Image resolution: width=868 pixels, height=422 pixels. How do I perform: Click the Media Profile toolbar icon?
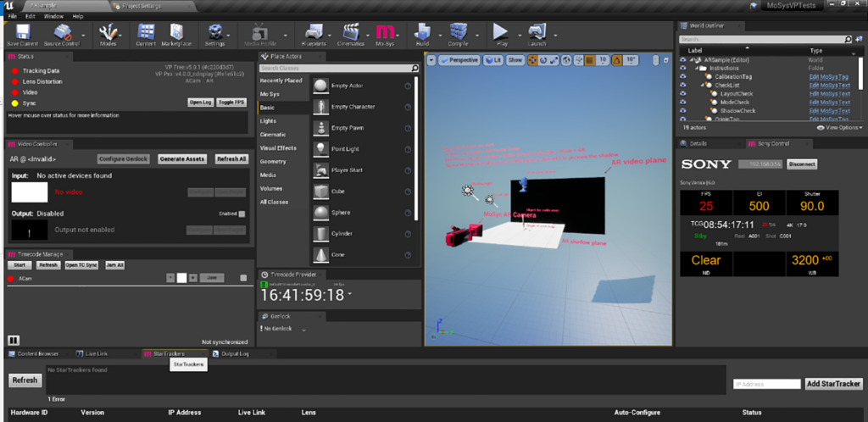(260, 34)
